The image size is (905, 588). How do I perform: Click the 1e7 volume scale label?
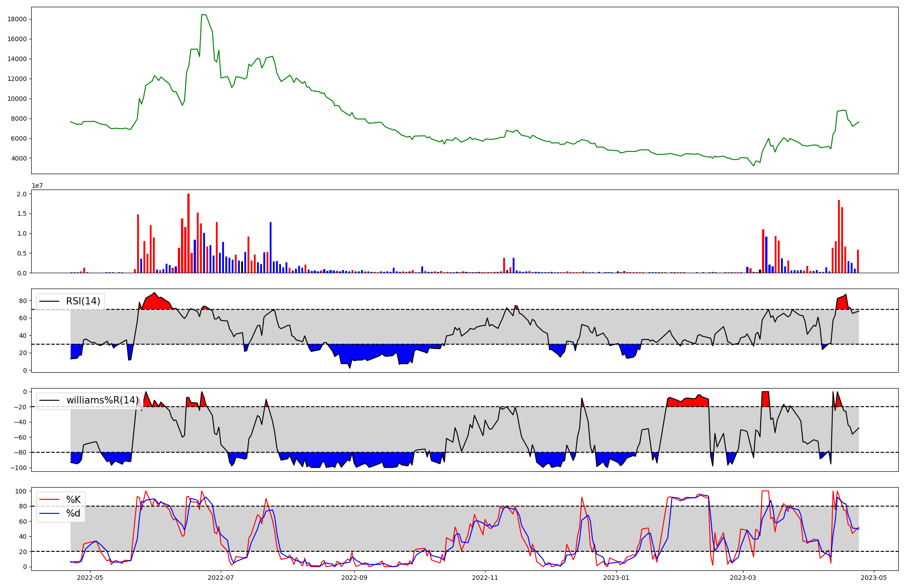point(37,186)
